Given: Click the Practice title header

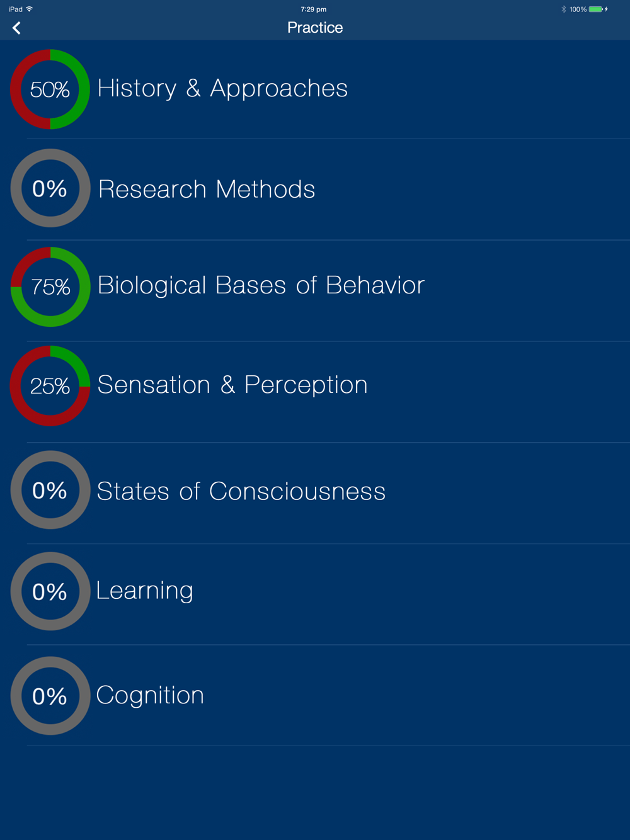Looking at the screenshot, I should tap(315, 28).
